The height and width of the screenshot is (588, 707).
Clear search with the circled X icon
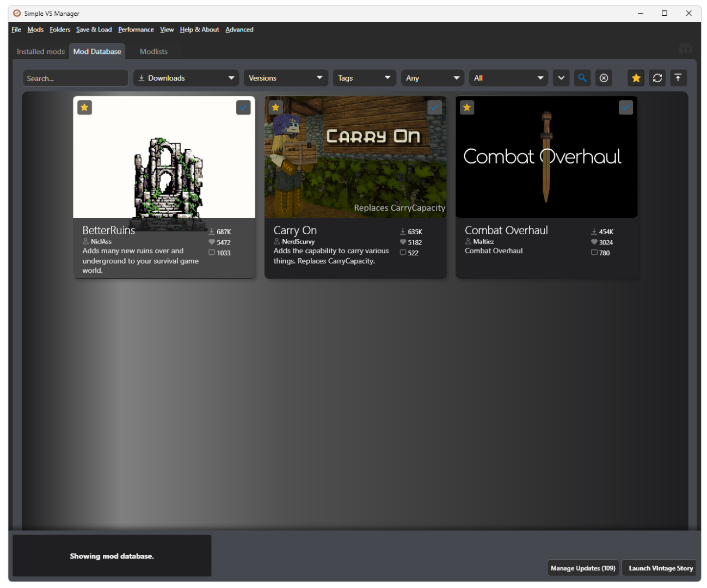click(604, 78)
